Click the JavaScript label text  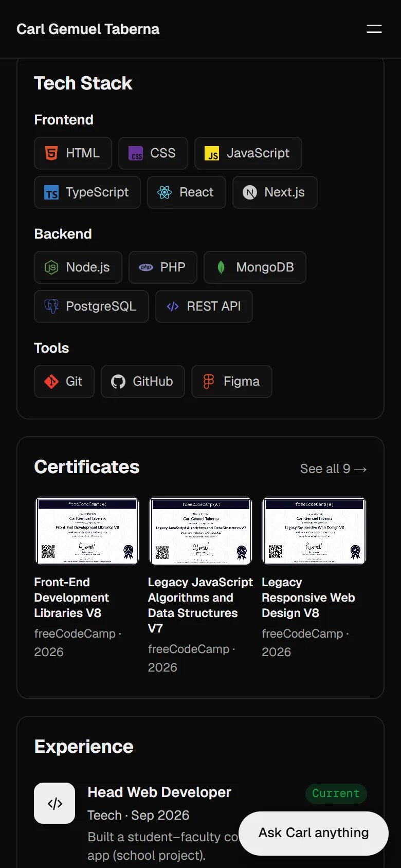coord(258,153)
